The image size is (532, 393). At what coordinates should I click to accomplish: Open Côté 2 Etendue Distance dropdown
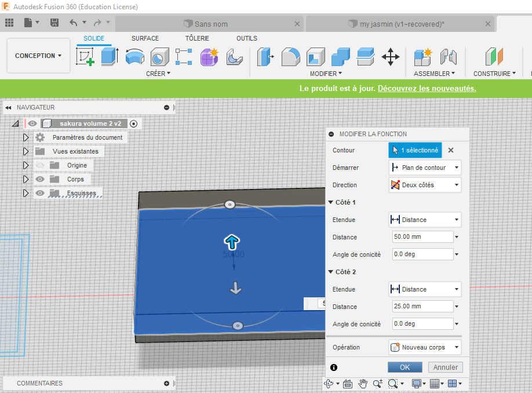425,289
